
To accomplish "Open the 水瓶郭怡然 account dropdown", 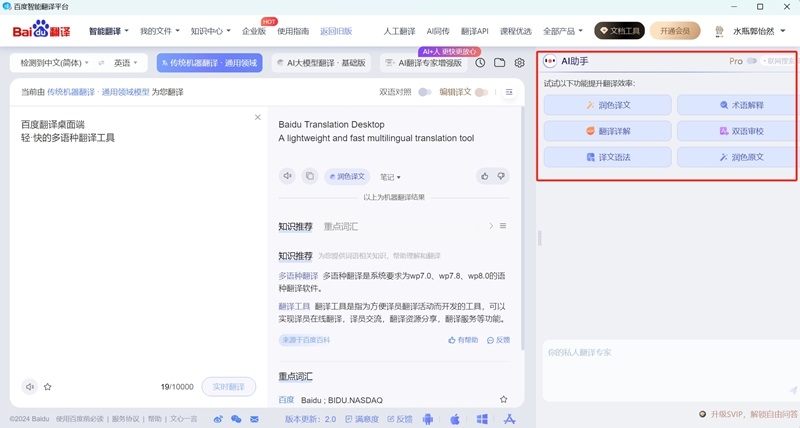I will (759, 31).
